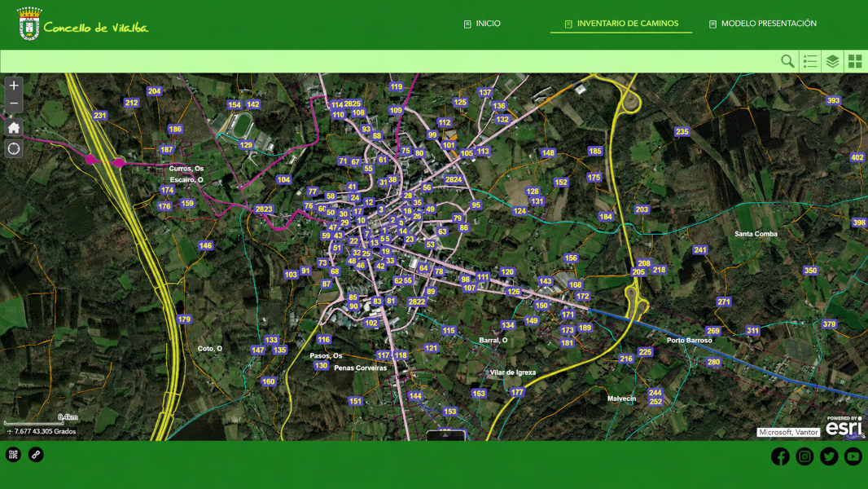The width and height of the screenshot is (868, 489).
Task: Click road marker 204
Action: [x=154, y=91]
